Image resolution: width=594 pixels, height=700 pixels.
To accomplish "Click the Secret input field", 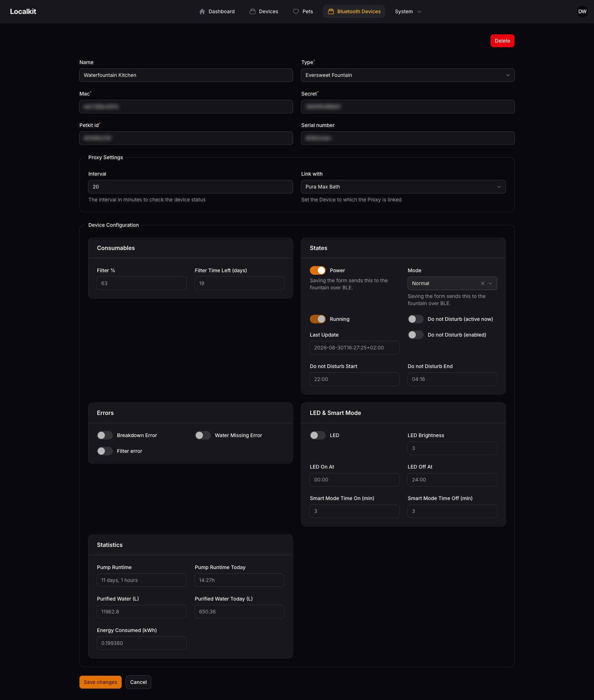I will [x=408, y=107].
